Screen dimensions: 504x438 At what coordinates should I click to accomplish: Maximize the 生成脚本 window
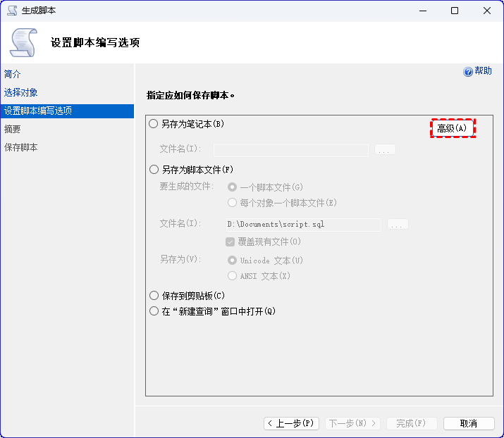[455, 11]
